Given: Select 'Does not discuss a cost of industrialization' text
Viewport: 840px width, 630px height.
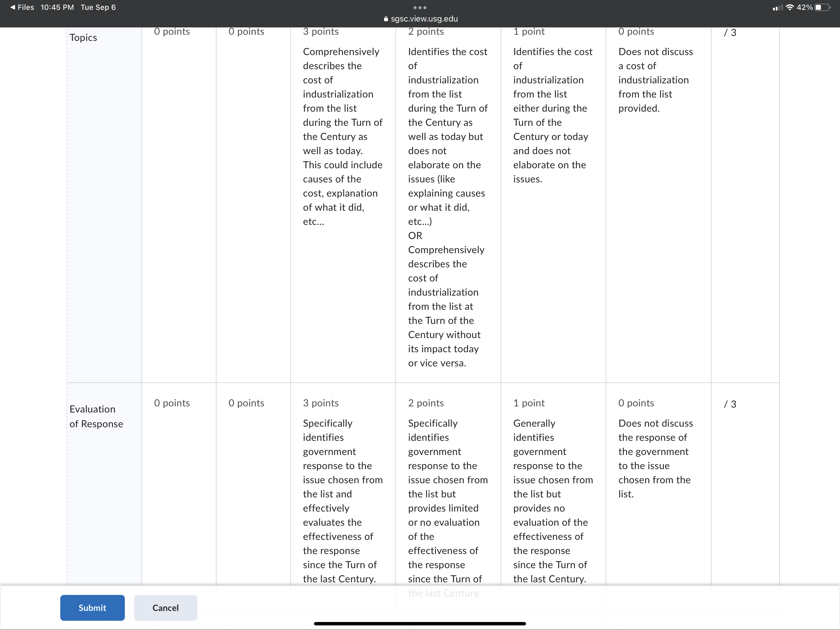Looking at the screenshot, I should tap(656, 80).
